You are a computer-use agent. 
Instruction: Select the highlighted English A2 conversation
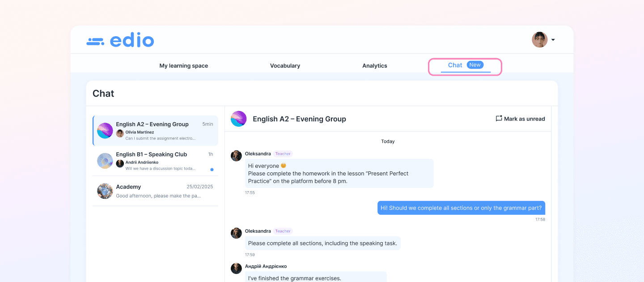point(155,130)
